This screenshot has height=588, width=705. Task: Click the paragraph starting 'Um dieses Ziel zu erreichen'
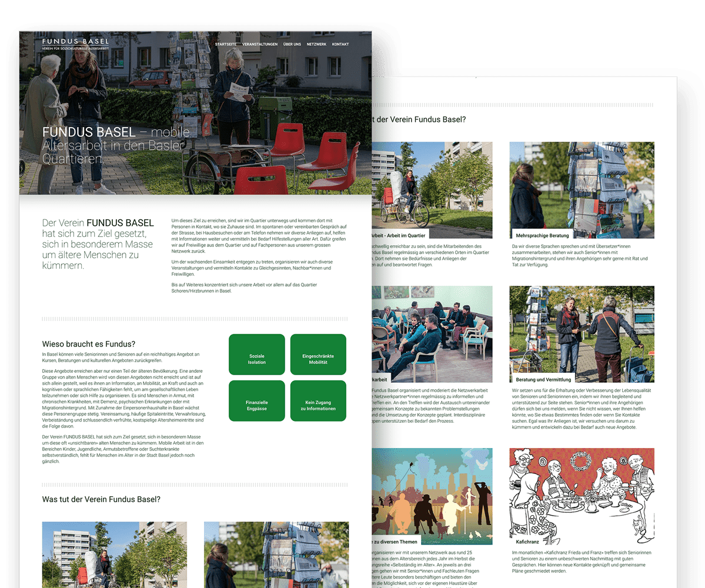259,236
